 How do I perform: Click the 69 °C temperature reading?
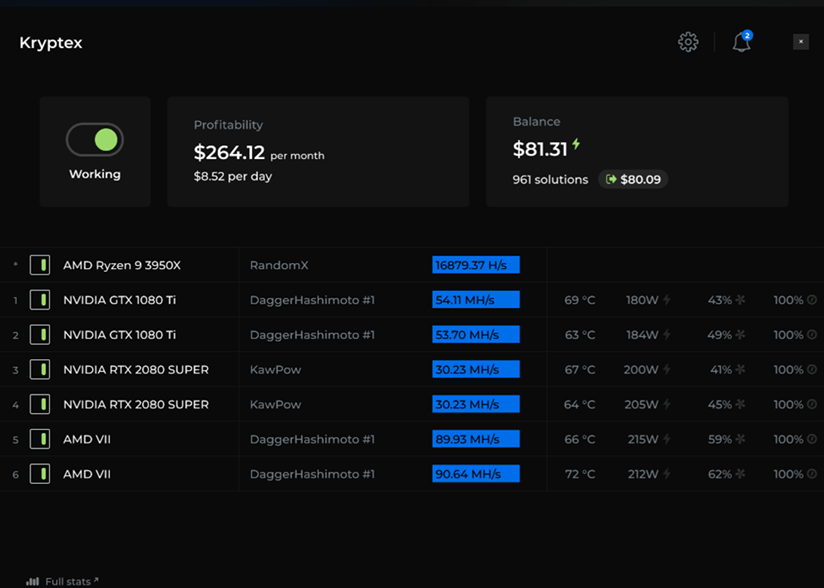pyautogui.click(x=580, y=300)
